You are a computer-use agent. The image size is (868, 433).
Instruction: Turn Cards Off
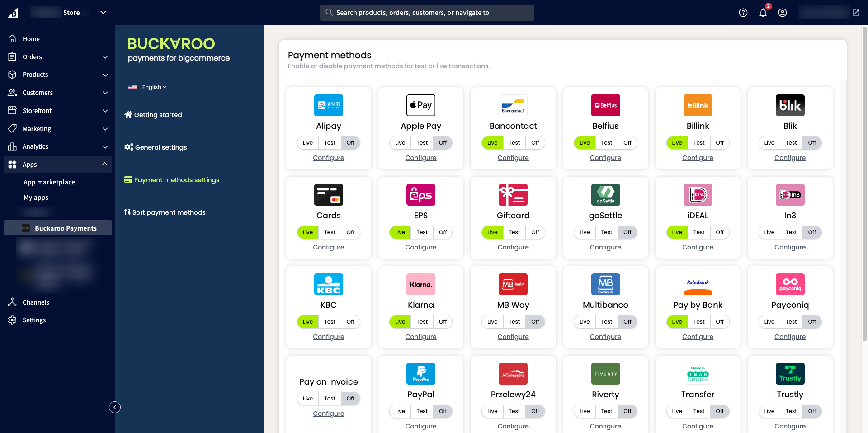click(x=350, y=232)
